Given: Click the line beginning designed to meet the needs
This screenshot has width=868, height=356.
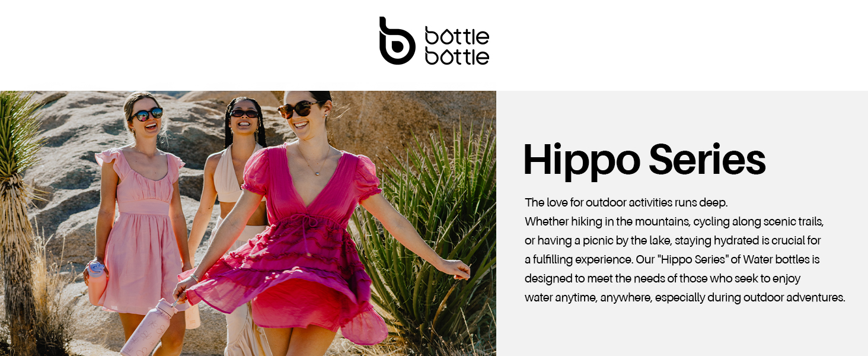Looking at the screenshot, I should (663, 278).
